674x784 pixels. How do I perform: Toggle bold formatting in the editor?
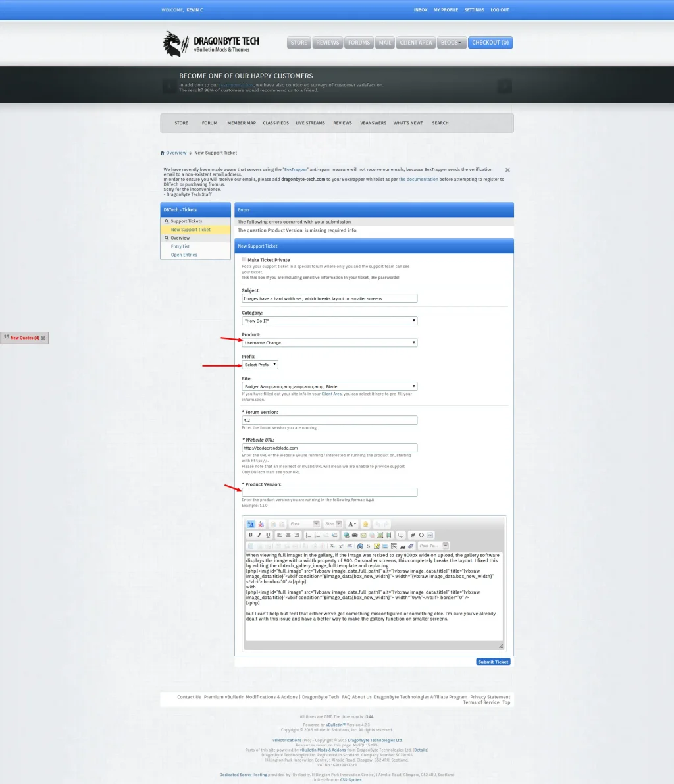251,535
